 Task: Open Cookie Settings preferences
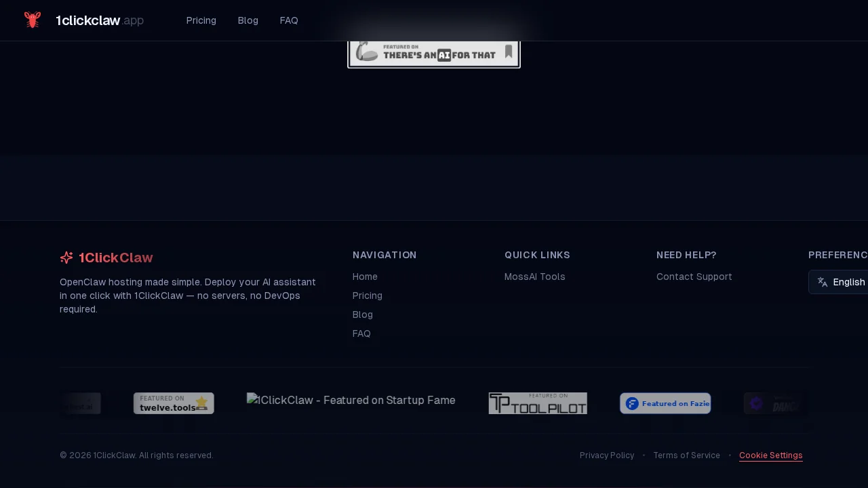pyautogui.click(x=770, y=455)
